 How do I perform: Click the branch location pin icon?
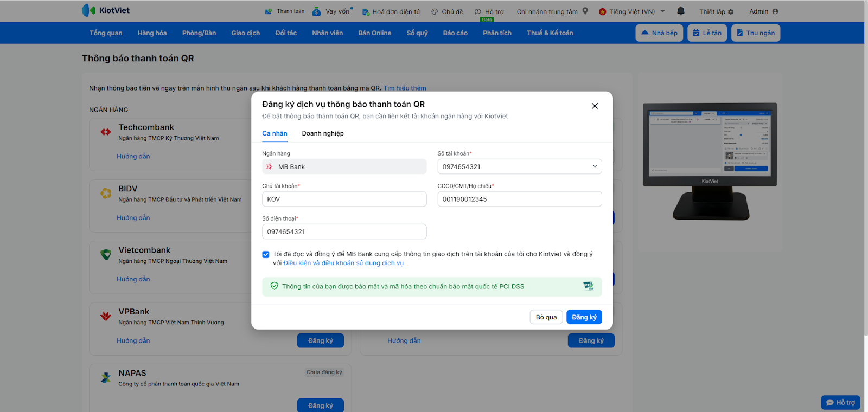click(x=585, y=11)
